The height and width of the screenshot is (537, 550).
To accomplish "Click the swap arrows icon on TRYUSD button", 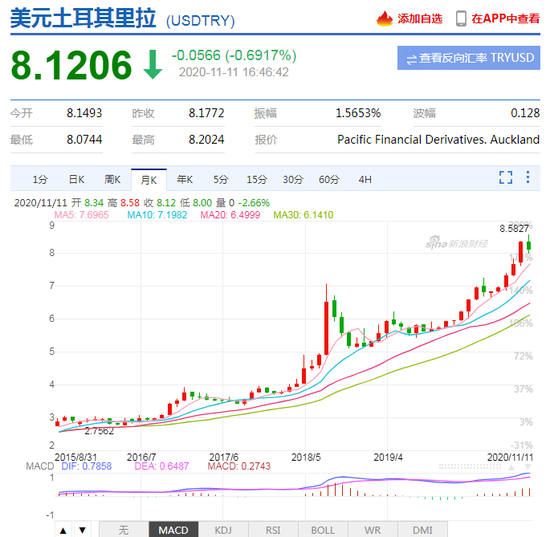I will (x=411, y=59).
